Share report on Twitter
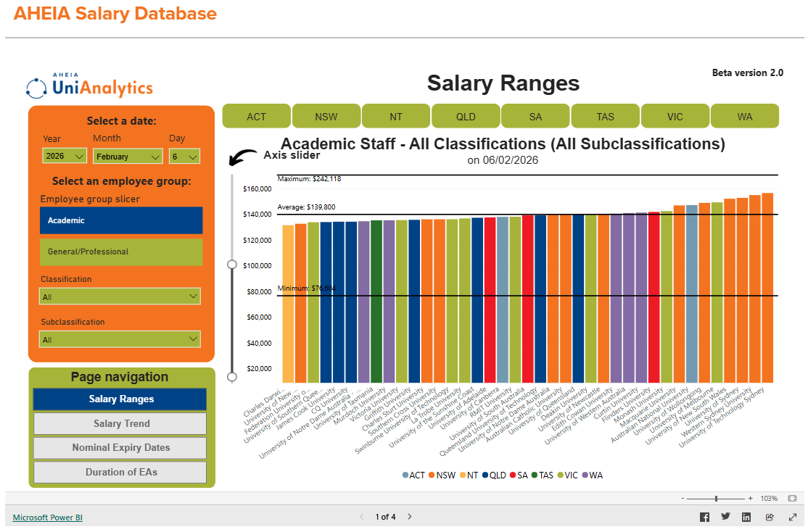Screen dimensions: 808x532 [725, 517]
